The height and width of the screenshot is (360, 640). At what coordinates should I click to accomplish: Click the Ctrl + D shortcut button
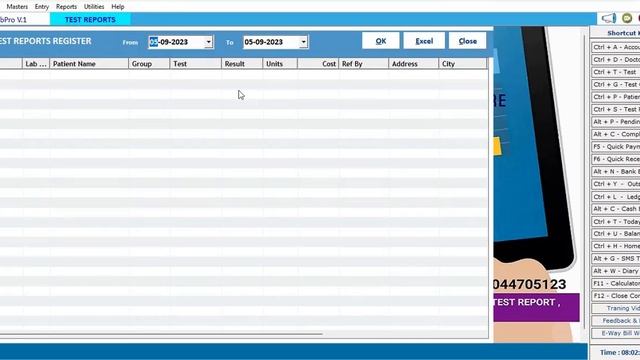pyautogui.click(x=616, y=60)
